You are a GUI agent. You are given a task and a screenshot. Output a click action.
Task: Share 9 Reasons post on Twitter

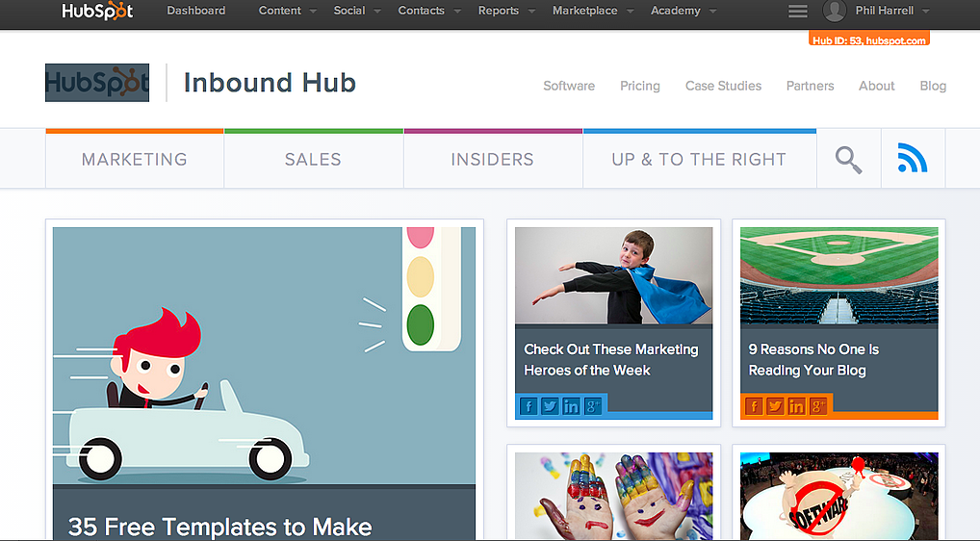coord(775,406)
